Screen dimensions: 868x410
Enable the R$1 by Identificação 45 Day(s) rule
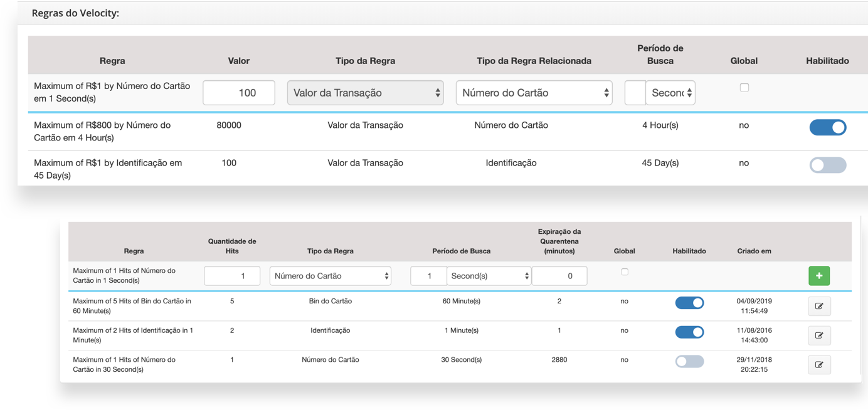(x=828, y=165)
